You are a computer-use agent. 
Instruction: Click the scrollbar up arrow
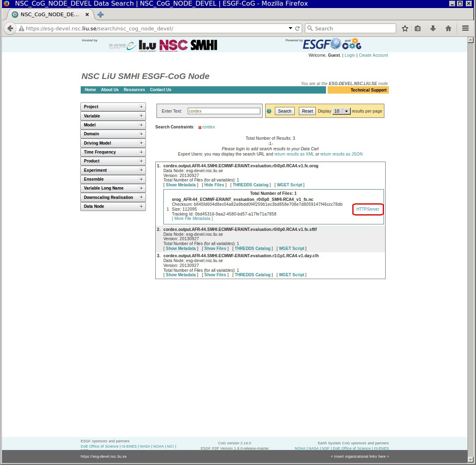[x=471, y=40]
